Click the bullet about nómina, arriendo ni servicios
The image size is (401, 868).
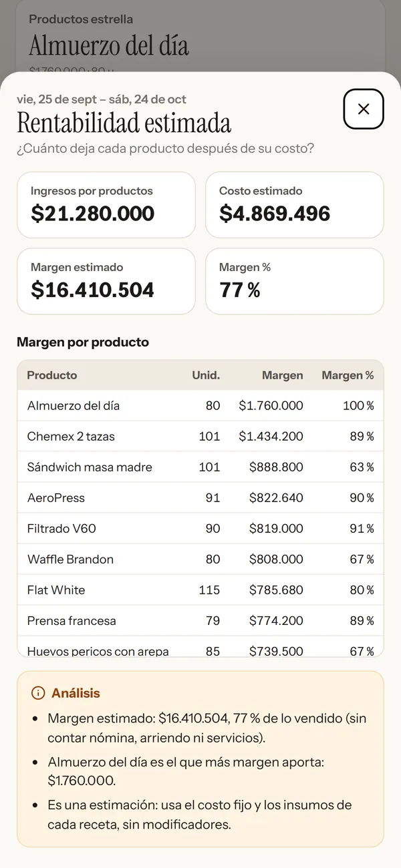click(207, 728)
